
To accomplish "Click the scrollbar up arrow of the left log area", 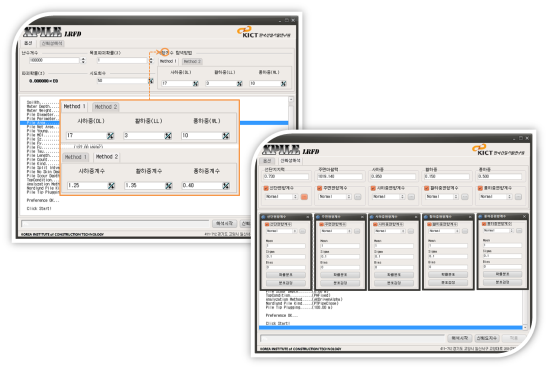I will coord(291,100).
